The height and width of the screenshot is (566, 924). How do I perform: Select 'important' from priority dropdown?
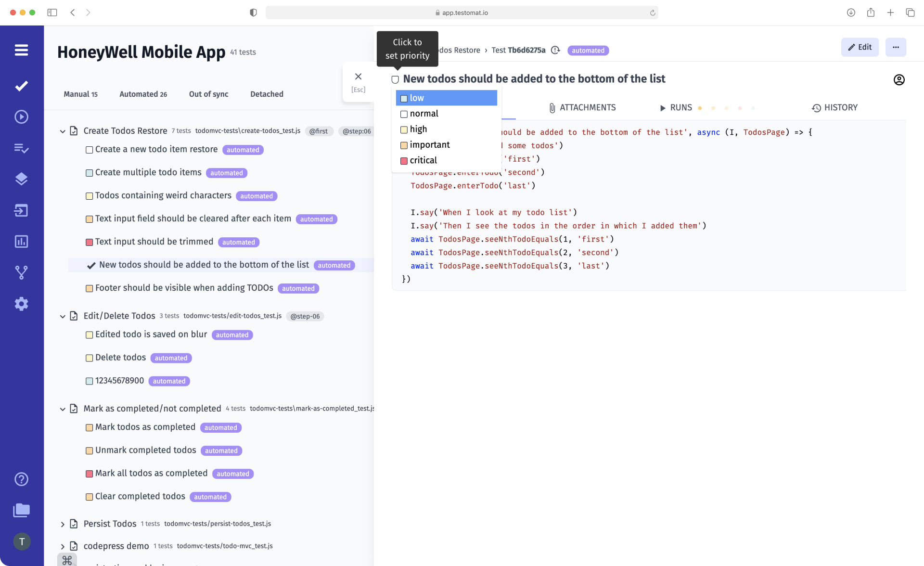click(430, 144)
